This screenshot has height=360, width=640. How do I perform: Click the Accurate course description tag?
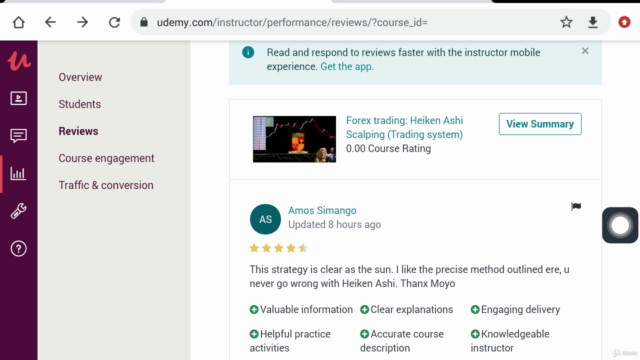(402, 341)
